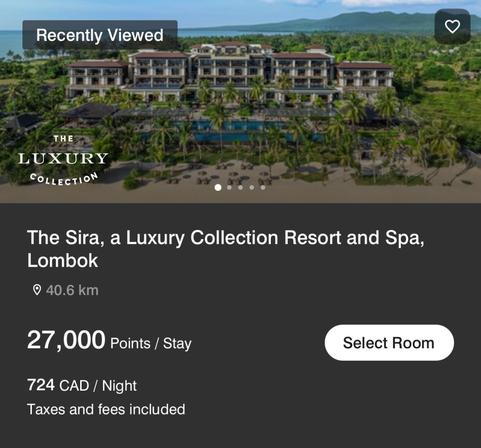Click the 27,000 points price
Image resolution: width=481 pixels, height=448 pixels.
pyautogui.click(x=66, y=340)
